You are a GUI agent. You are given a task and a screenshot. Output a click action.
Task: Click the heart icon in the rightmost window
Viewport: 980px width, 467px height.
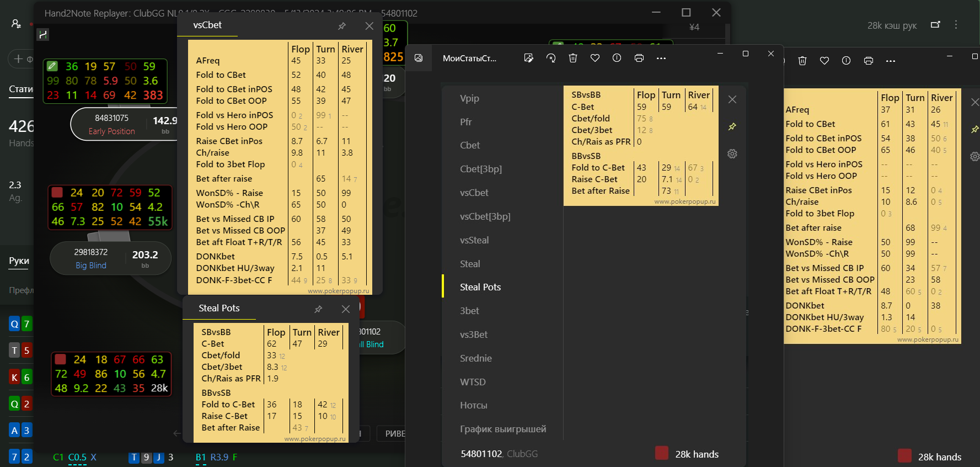(824, 61)
